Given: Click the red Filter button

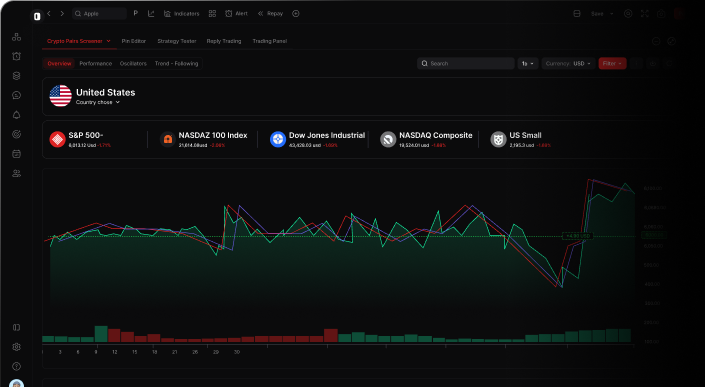Looking at the screenshot, I should pyautogui.click(x=612, y=63).
